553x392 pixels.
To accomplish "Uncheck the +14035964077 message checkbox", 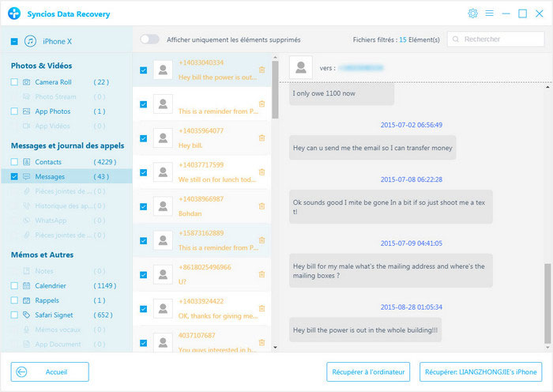I will point(143,138).
